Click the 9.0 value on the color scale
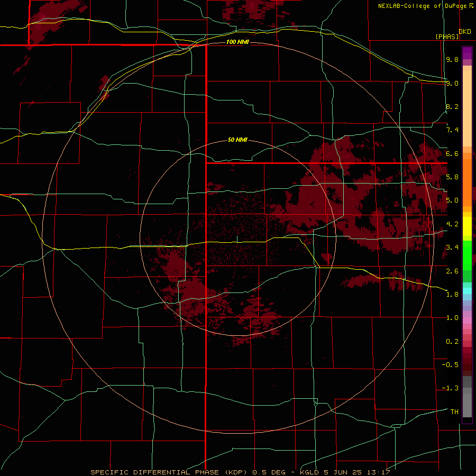 click(452, 83)
